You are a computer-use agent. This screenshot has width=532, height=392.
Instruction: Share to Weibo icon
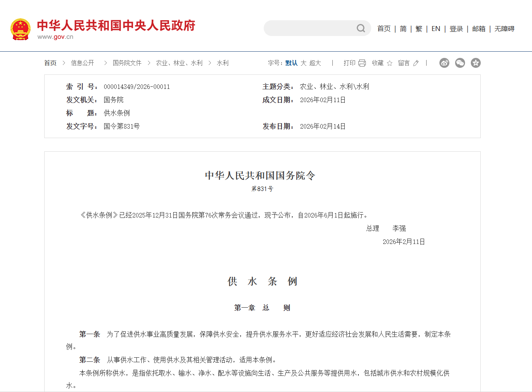pyautogui.click(x=444, y=63)
